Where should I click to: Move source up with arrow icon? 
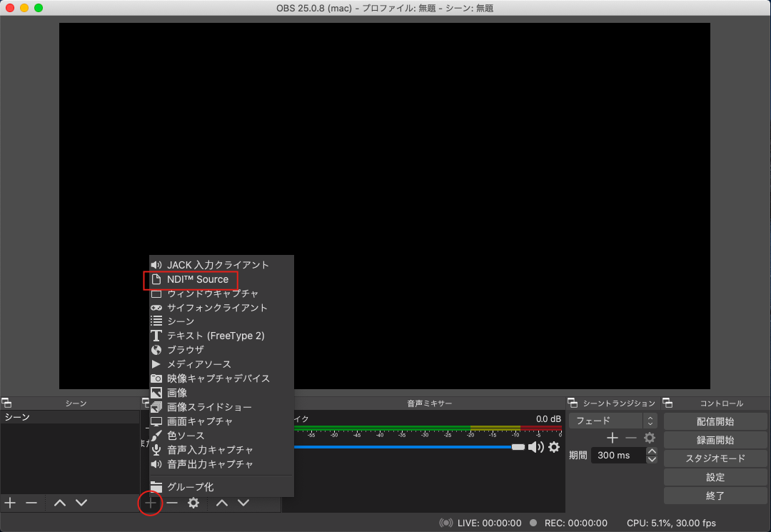[222, 503]
